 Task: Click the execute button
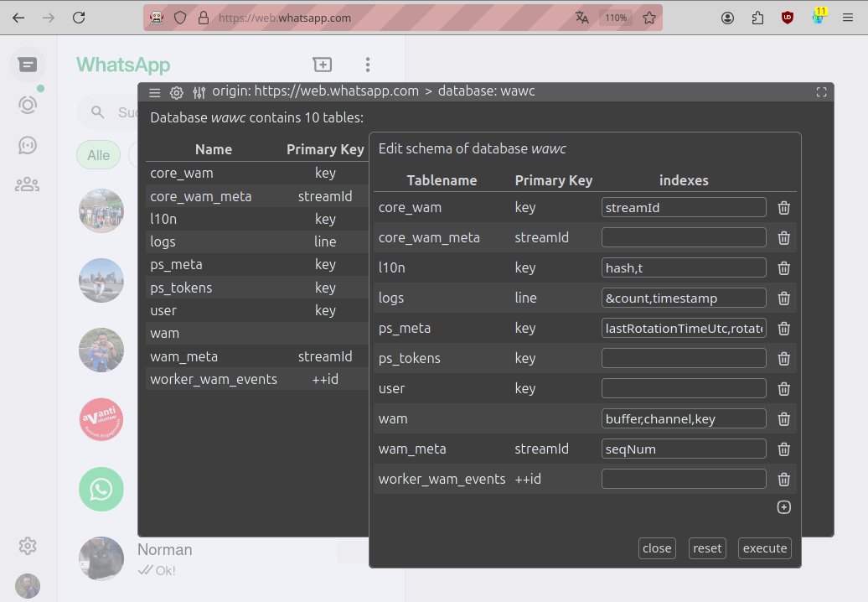[x=765, y=548]
